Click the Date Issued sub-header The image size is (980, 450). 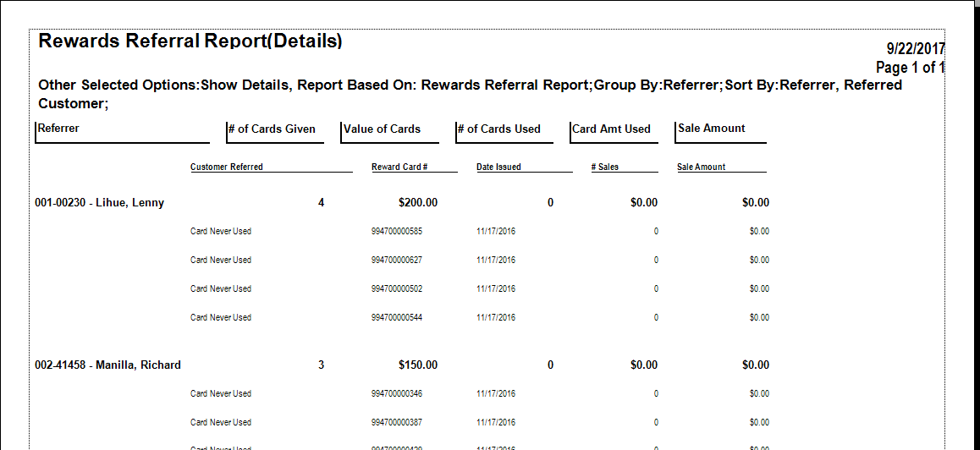click(498, 167)
